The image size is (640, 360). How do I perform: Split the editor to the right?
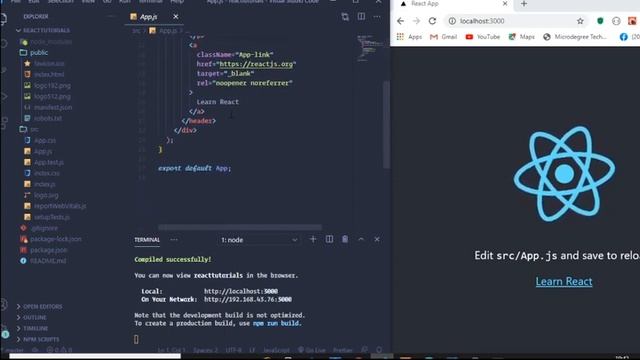(361, 17)
